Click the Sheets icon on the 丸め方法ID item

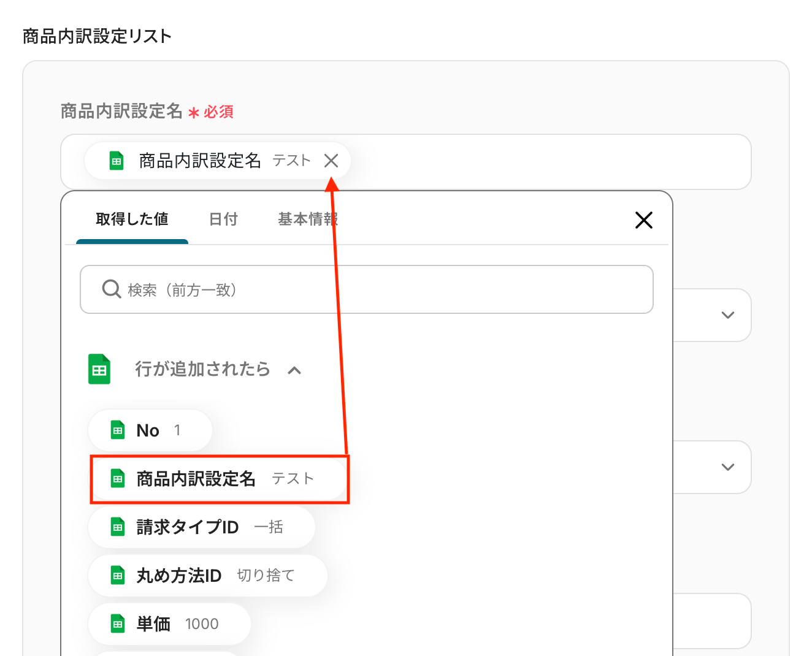coord(118,575)
